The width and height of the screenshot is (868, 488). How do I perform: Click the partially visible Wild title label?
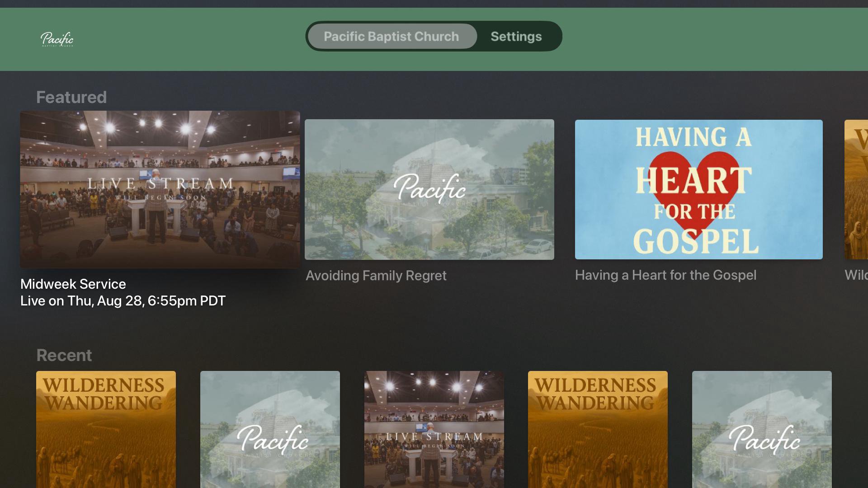(x=856, y=275)
